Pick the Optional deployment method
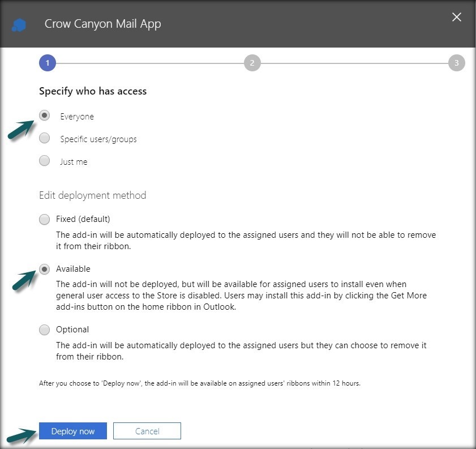Image resolution: width=476 pixels, height=449 pixels. (x=44, y=330)
